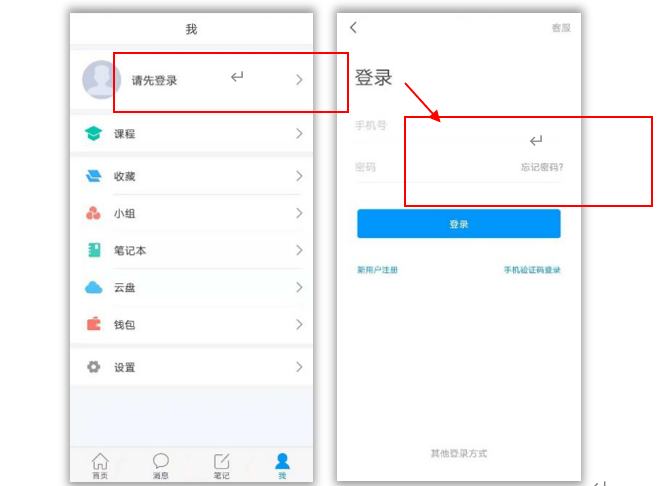This screenshot has height=486, width=661.
Task: Expand the 收藏 row chevron
Action: (299, 176)
